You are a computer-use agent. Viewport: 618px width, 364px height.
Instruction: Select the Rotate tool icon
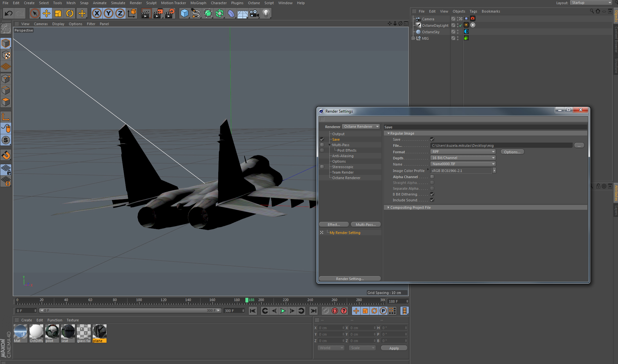(x=69, y=14)
